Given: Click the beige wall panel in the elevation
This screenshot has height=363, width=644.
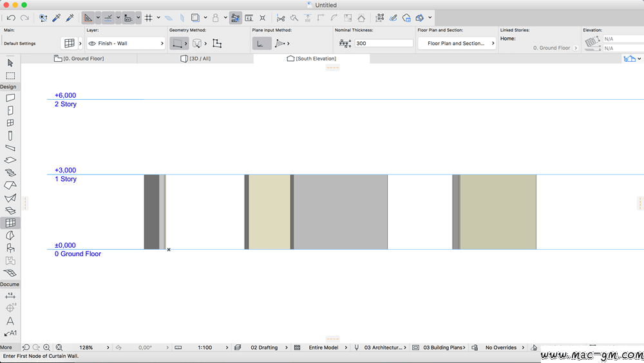Looking at the screenshot, I should (x=269, y=212).
